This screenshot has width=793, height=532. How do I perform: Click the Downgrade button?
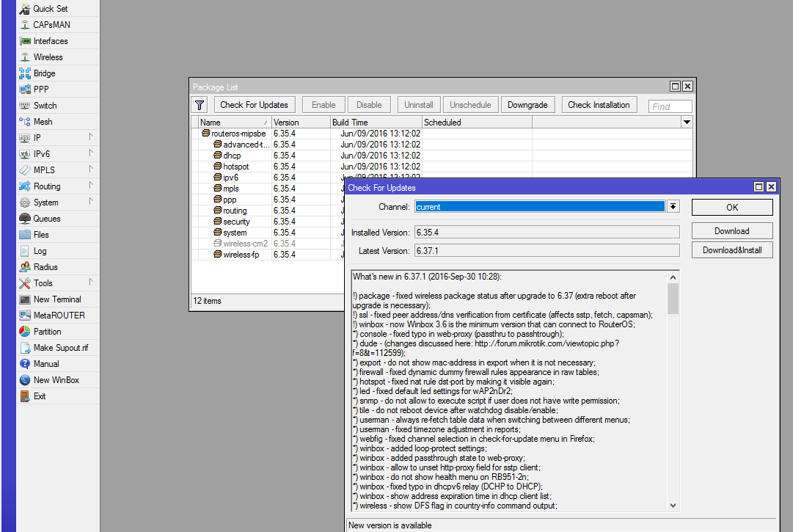527,105
